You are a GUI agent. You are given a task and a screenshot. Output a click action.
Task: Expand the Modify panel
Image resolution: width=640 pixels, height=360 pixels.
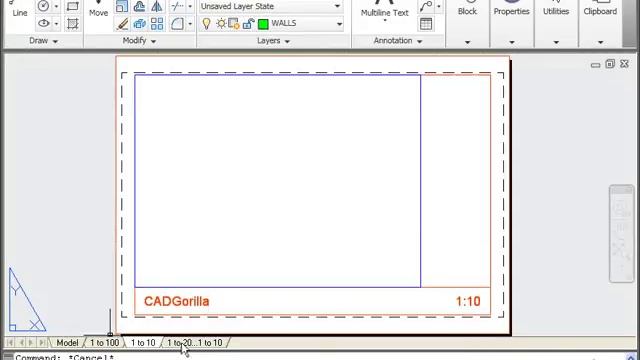coord(139,41)
